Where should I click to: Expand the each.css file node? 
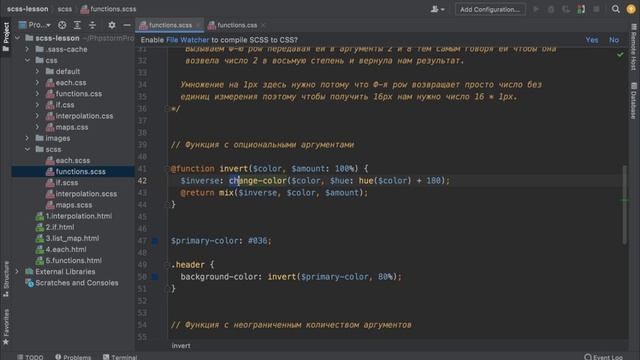tap(38, 82)
